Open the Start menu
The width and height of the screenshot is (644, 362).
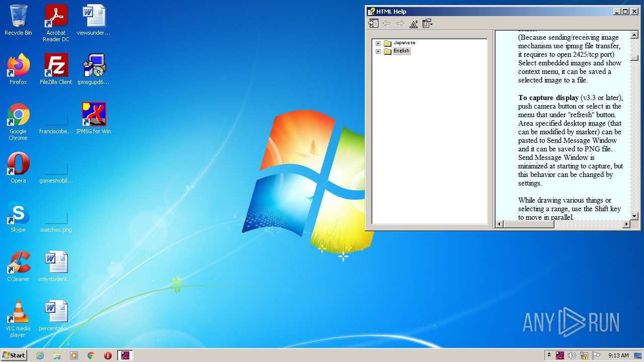click(x=14, y=355)
